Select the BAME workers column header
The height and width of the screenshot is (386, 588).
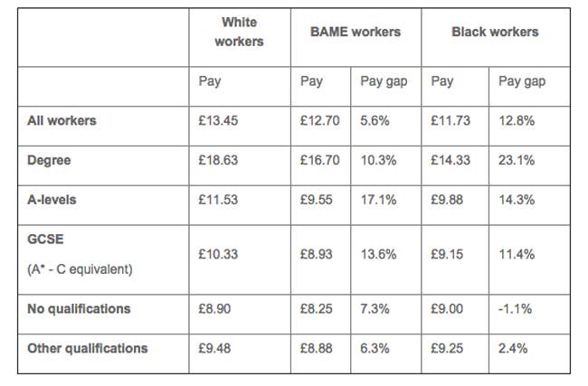click(x=356, y=32)
